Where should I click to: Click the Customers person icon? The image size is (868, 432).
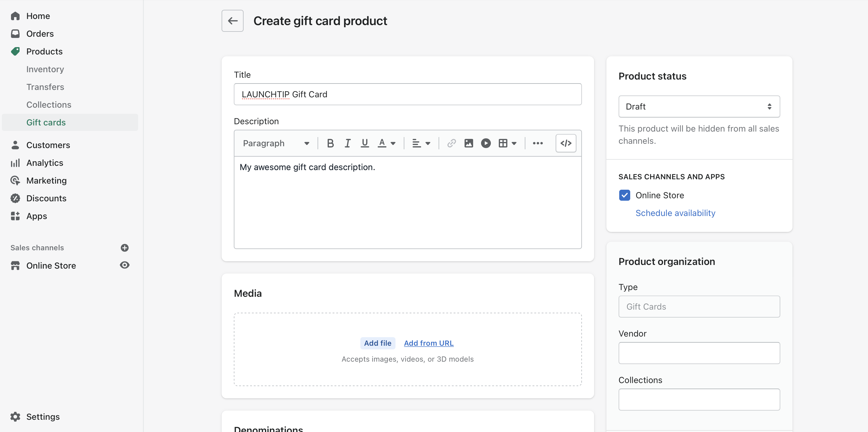point(15,145)
